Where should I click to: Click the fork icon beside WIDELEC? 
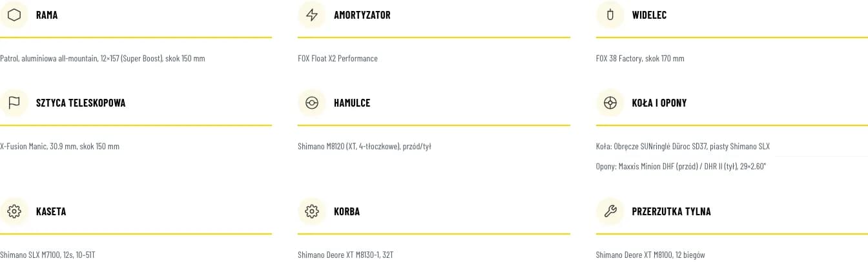click(610, 15)
